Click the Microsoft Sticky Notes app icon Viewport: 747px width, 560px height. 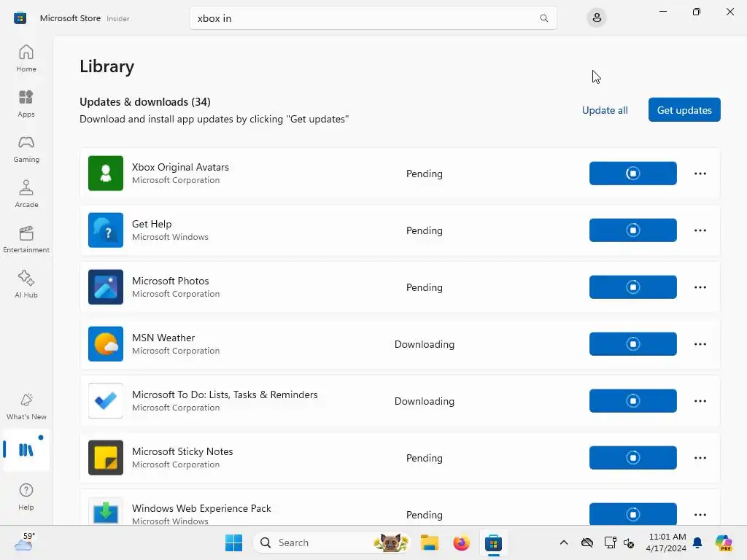[106, 458]
